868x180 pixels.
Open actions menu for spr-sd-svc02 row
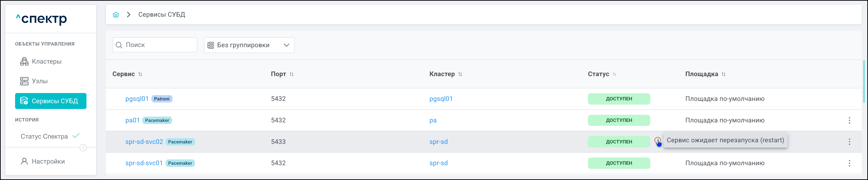tap(849, 142)
